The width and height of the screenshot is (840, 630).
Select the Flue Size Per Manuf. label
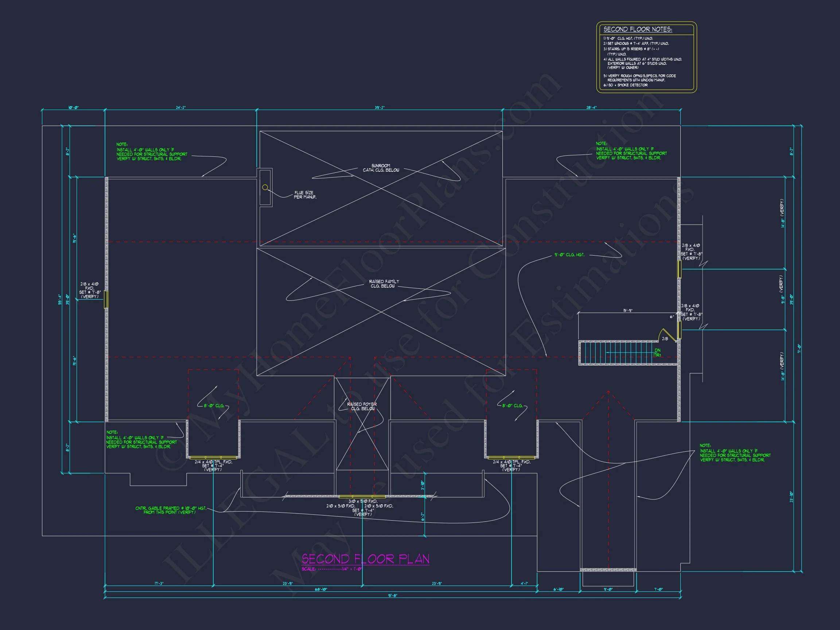click(x=304, y=195)
